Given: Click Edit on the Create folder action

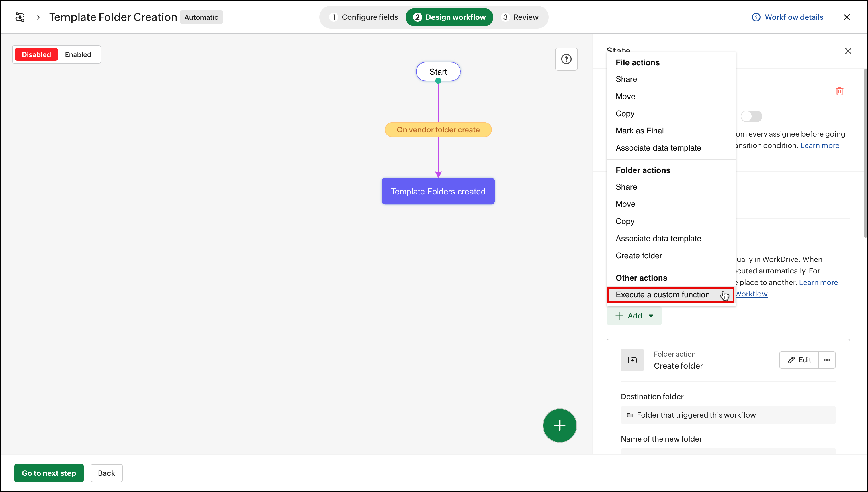Looking at the screenshot, I should point(799,360).
